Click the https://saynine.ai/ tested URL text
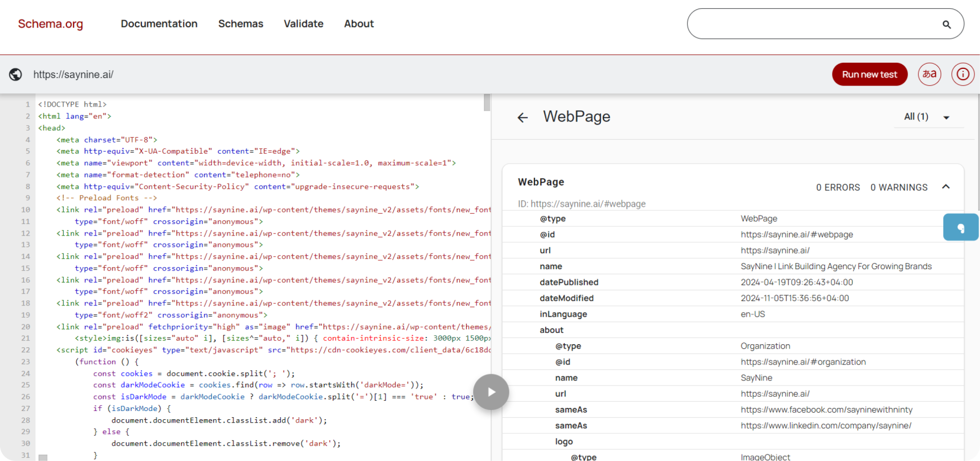The height and width of the screenshot is (461, 980). (x=73, y=74)
